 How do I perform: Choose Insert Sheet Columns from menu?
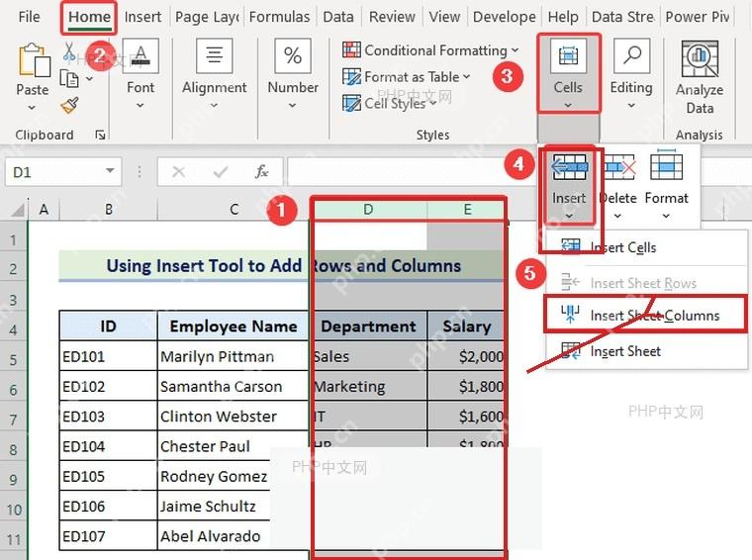click(x=645, y=315)
